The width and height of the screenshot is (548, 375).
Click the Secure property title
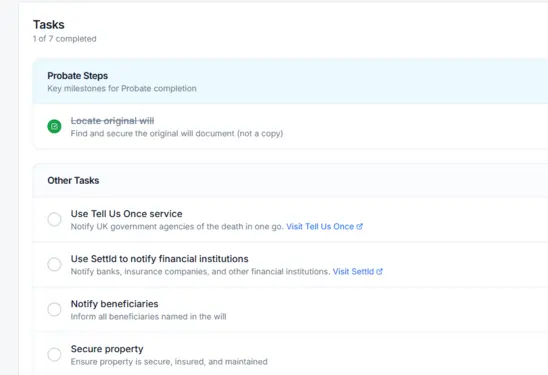point(107,349)
